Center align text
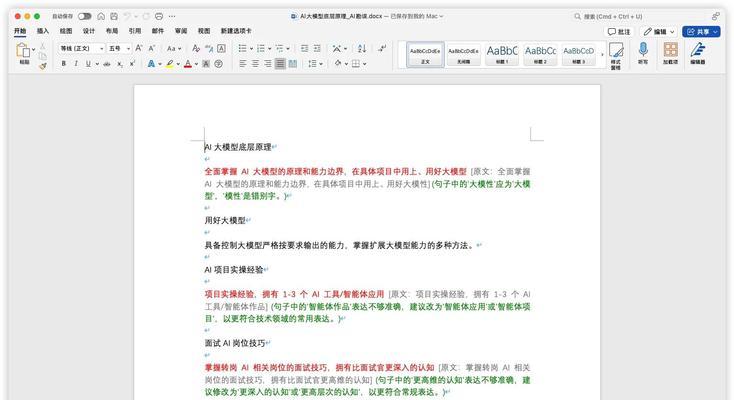Image resolution: width=734 pixels, height=400 pixels. click(255, 64)
